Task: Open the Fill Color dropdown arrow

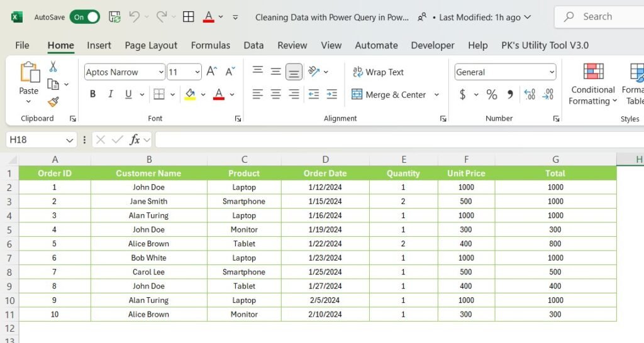Action: pos(203,94)
